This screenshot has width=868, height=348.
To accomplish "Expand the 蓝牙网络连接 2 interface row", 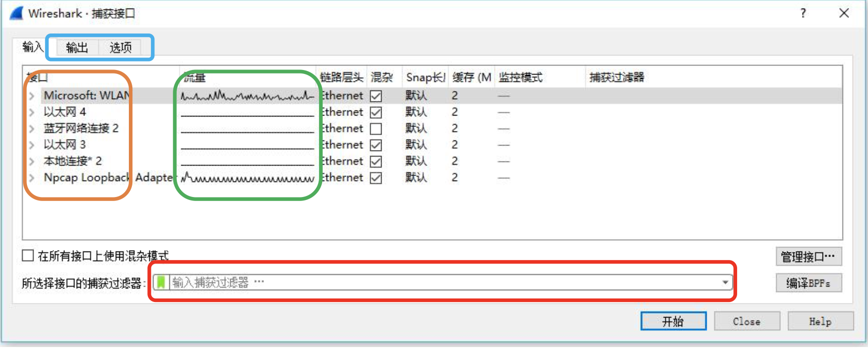I will (31, 129).
